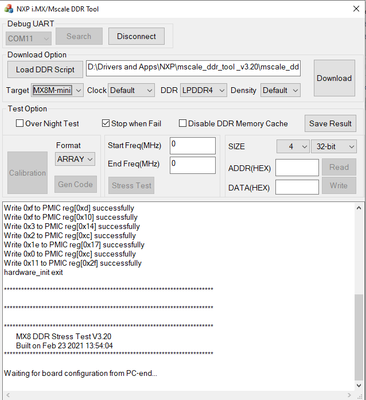Click the Disconnect button

[136, 36]
